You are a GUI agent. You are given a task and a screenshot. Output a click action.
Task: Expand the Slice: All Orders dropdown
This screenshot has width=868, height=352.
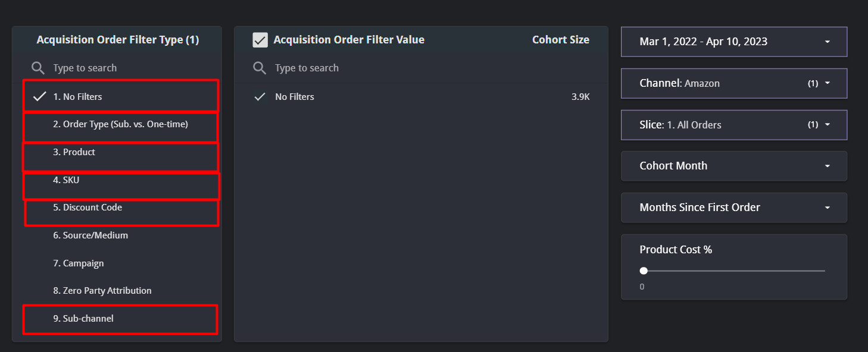tap(827, 125)
